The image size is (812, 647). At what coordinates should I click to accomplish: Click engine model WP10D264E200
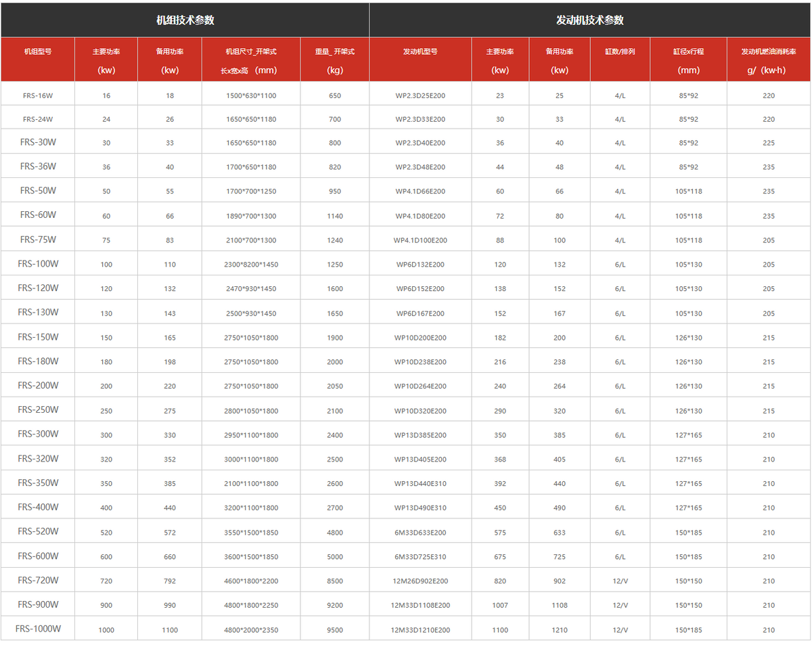point(420,386)
